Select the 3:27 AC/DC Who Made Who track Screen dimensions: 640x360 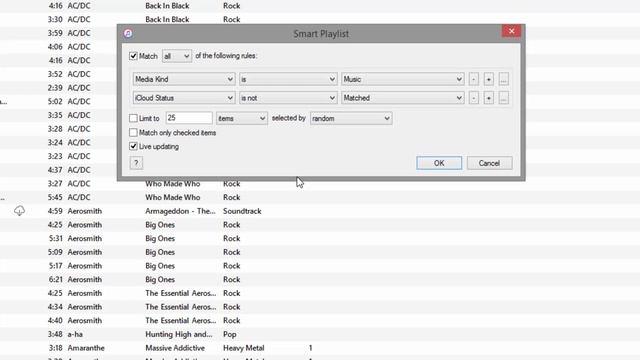[x=320, y=184]
